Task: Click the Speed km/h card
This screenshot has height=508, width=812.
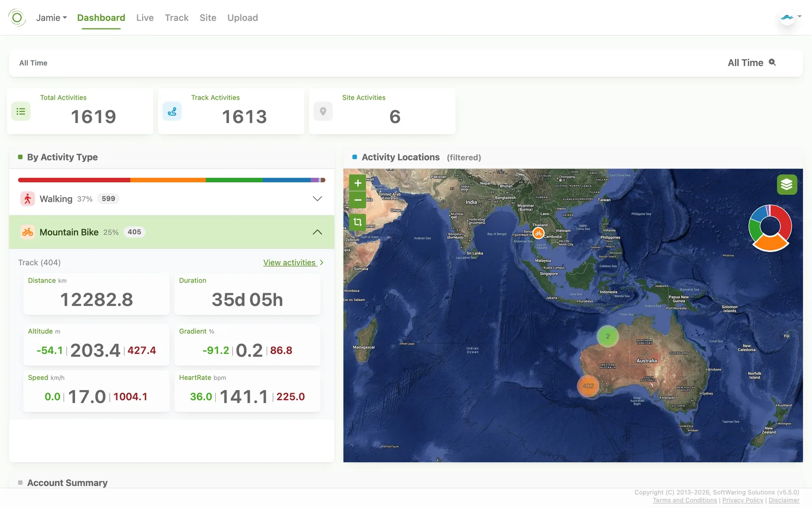Action: [96, 391]
